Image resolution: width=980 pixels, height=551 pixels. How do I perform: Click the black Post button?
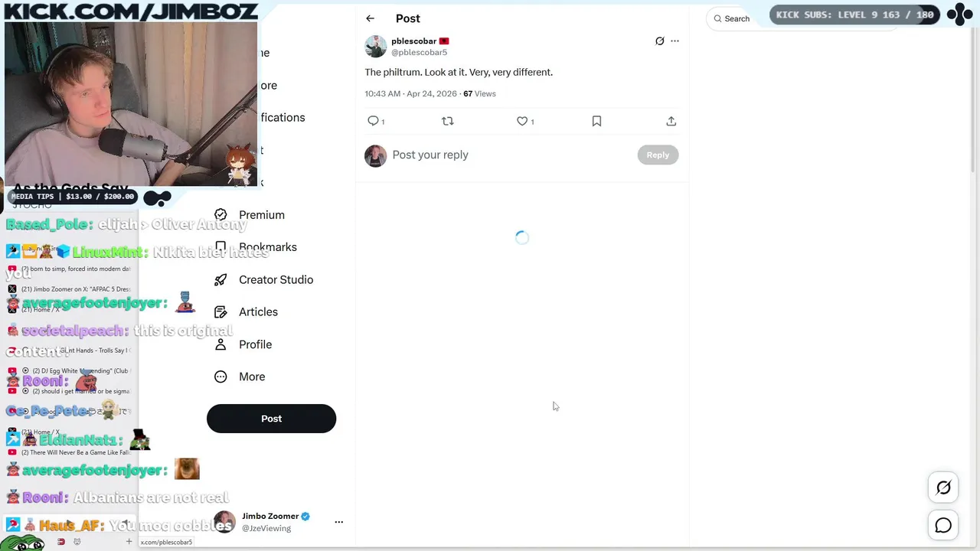[x=271, y=419]
